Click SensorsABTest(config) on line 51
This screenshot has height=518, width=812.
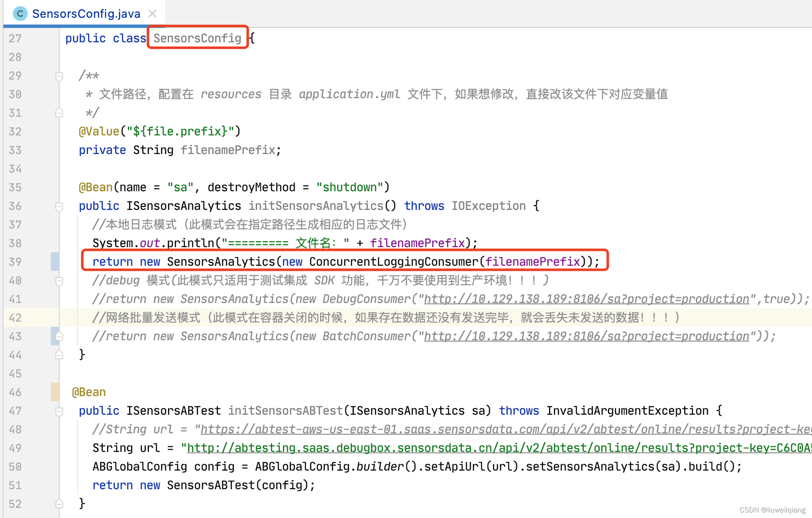(x=238, y=485)
